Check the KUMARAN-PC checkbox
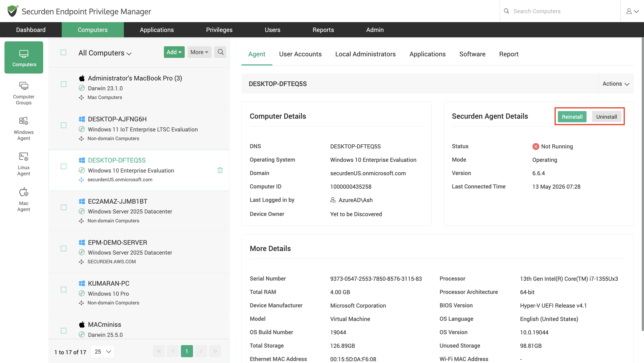644x363 pixels. (x=64, y=289)
